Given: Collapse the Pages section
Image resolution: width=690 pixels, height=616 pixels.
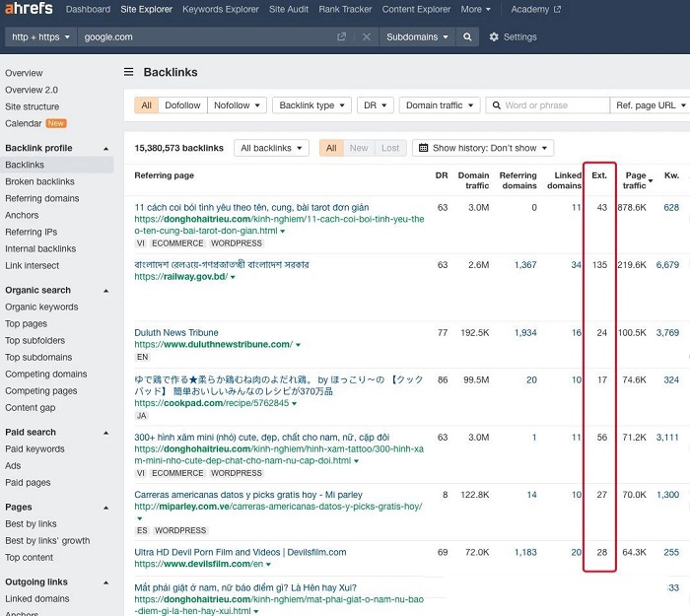Looking at the screenshot, I should [105, 508].
